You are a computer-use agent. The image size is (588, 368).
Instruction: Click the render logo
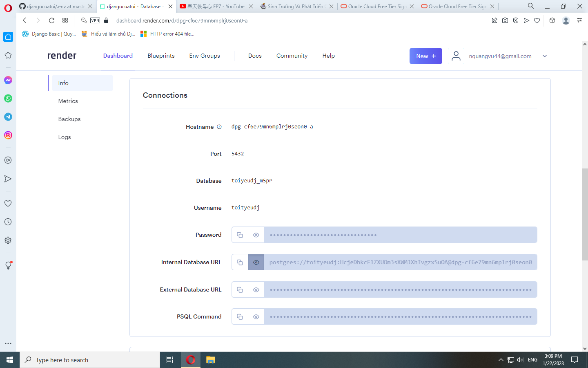[62, 56]
